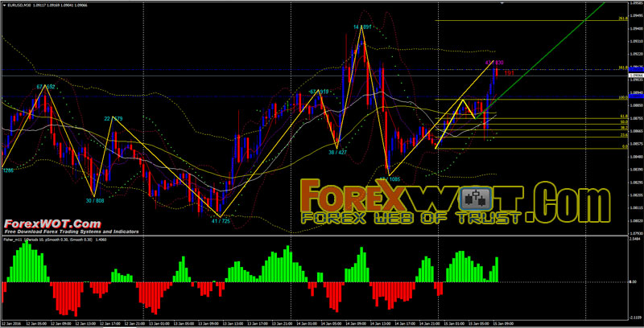Click the red '191' value next to last candle

510,73
